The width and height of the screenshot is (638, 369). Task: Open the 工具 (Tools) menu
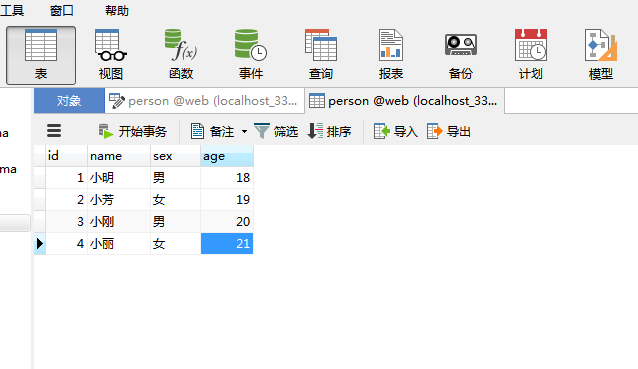click(x=12, y=11)
